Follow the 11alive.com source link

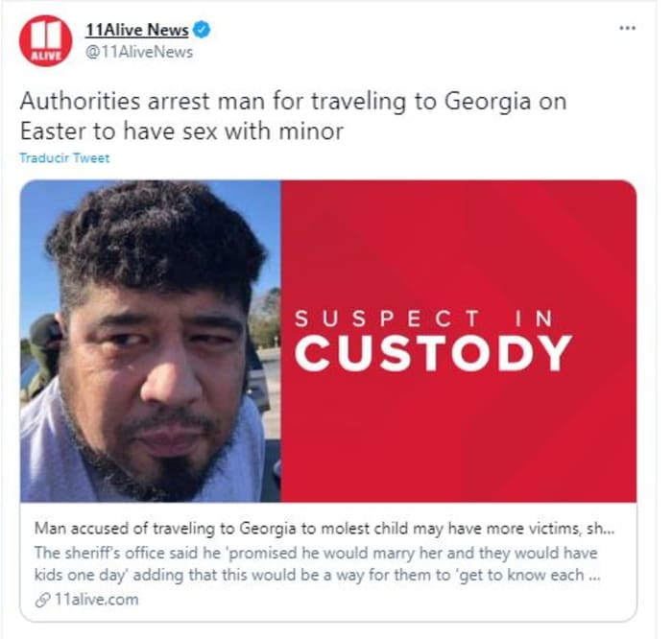pyautogui.click(x=97, y=600)
